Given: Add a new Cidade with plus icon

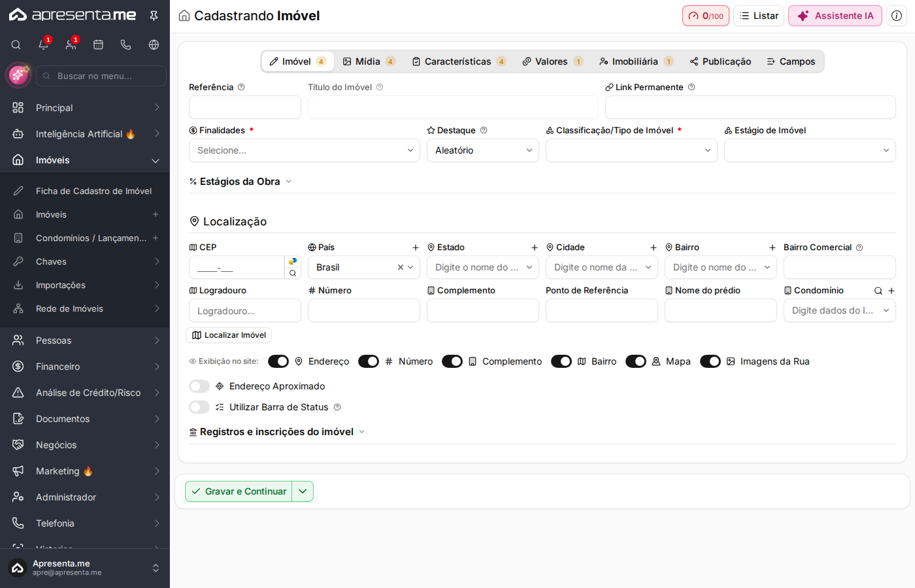Looking at the screenshot, I should point(653,248).
